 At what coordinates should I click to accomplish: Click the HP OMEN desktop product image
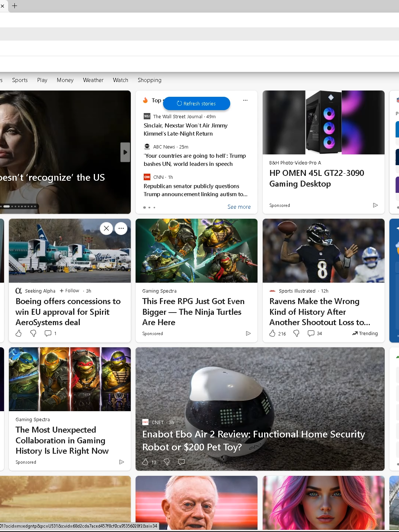point(324,122)
